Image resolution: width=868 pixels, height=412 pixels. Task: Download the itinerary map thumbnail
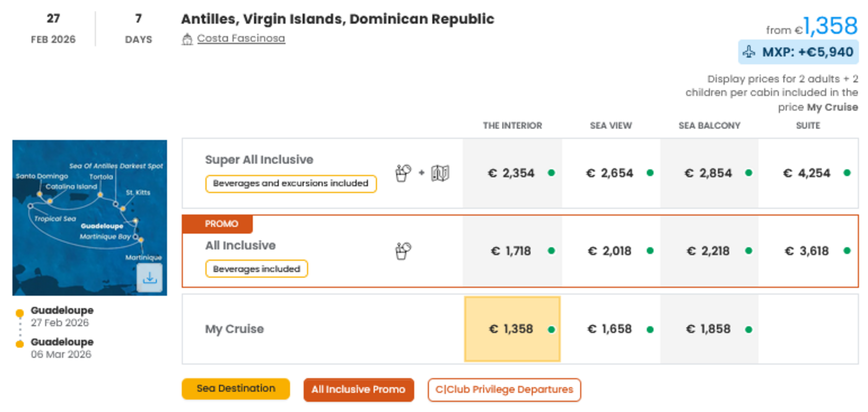[x=149, y=278]
